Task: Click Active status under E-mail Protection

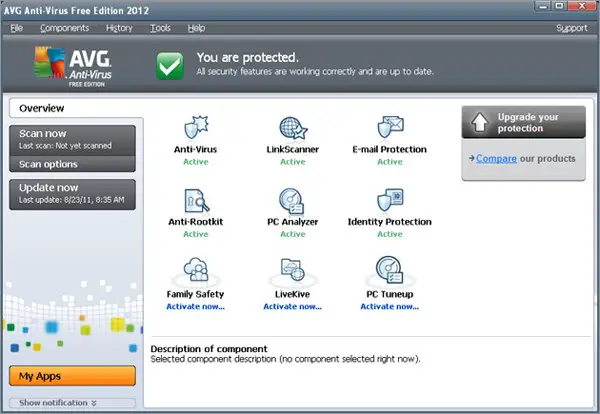Action: click(x=390, y=162)
